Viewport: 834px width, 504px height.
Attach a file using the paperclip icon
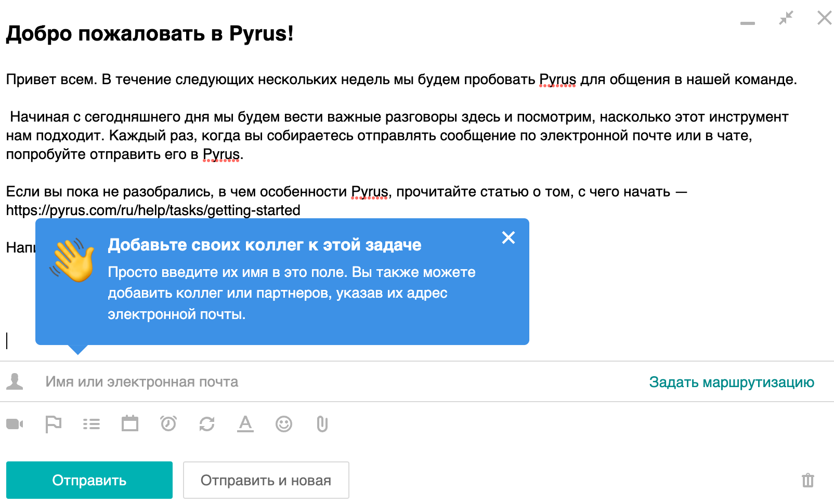[x=322, y=425]
